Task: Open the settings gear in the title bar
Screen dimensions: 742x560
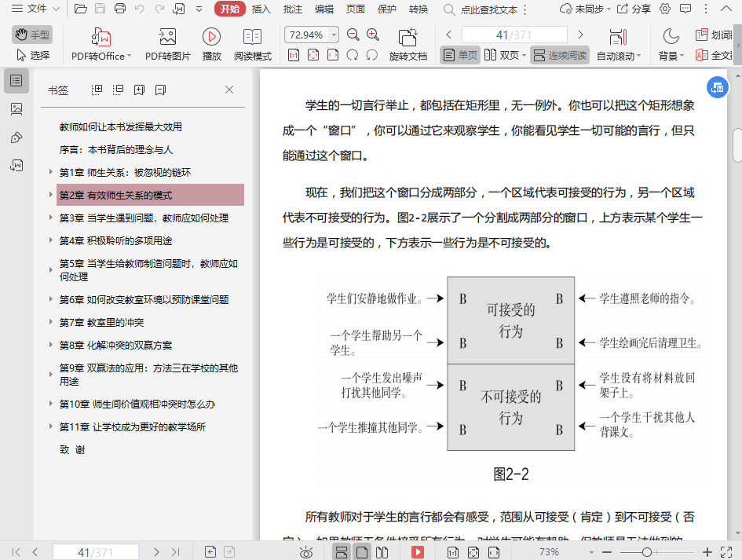Action: click(665, 9)
